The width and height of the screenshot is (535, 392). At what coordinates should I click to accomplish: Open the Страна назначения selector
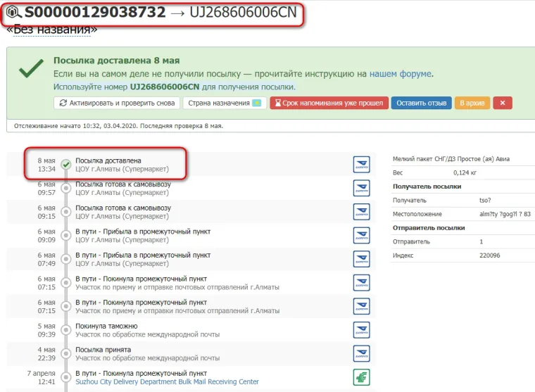point(223,103)
